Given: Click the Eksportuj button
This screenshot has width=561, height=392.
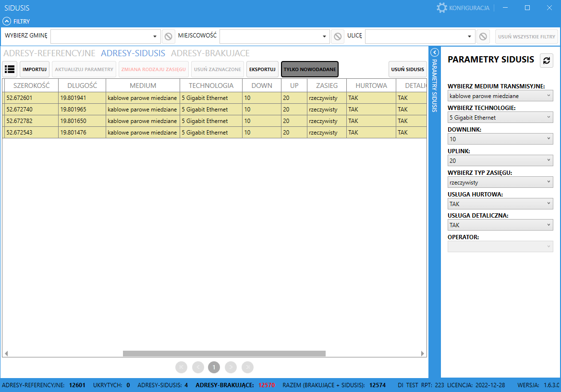Looking at the screenshot, I should coord(262,69).
